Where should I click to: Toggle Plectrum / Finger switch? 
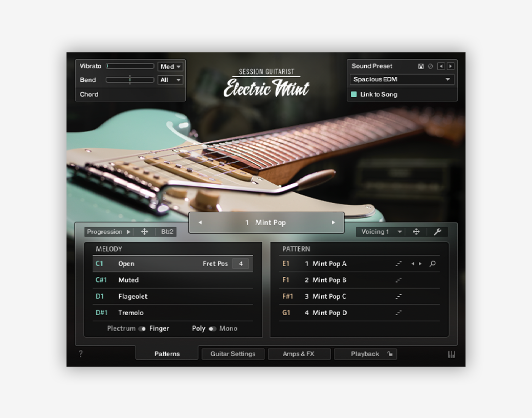142,329
